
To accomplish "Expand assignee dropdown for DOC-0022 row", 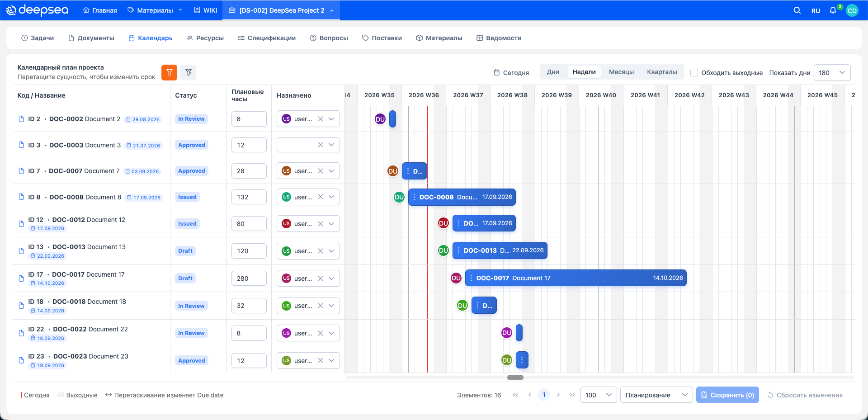I will (331, 333).
